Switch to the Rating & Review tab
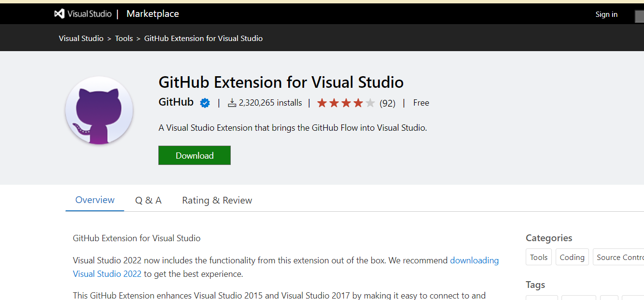The image size is (644, 300). [217, 201]
